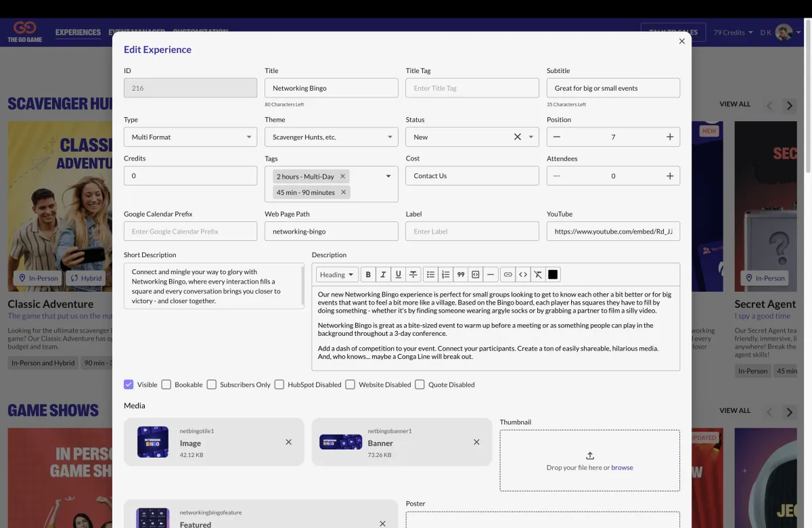Click the Label input field
The width and height of the screenshot is (812, 528).
(472, 231)
